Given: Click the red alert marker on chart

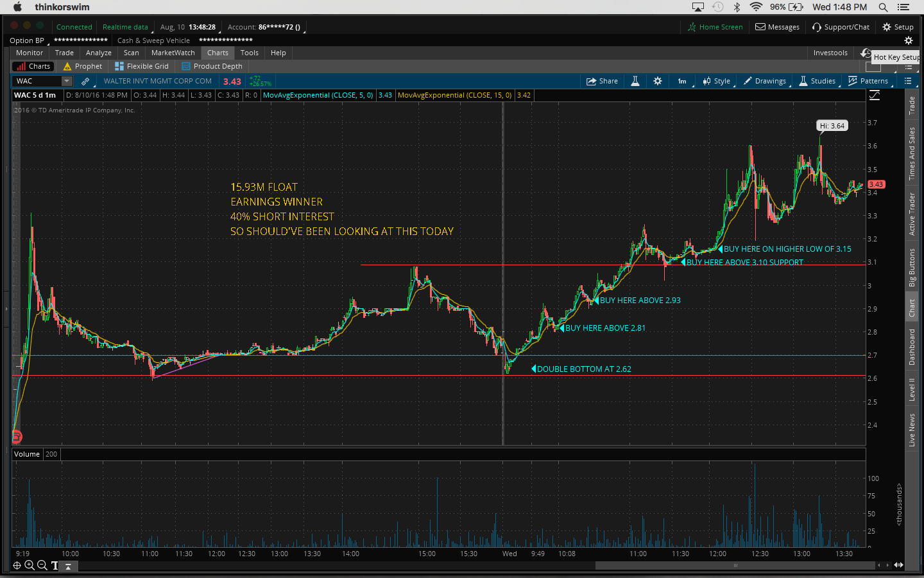Looking at the screenshot, I should 17,437.
